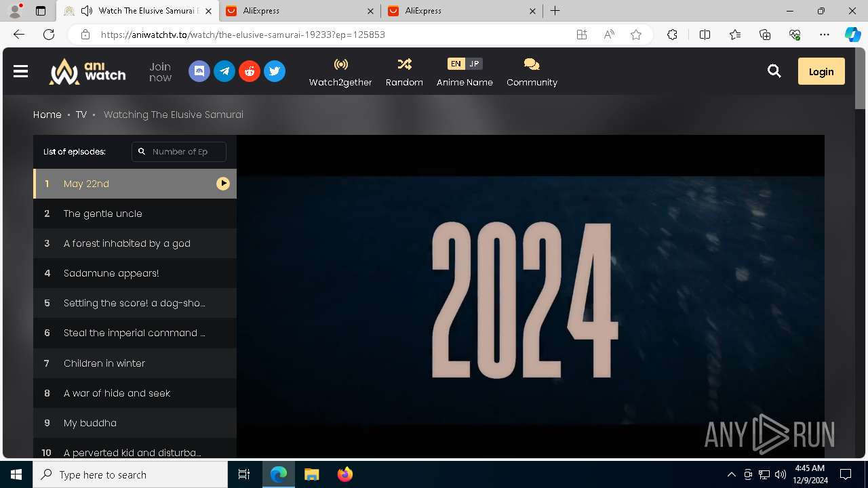Open the Twitter join icon
868x488 pixels.
(275, 71)
